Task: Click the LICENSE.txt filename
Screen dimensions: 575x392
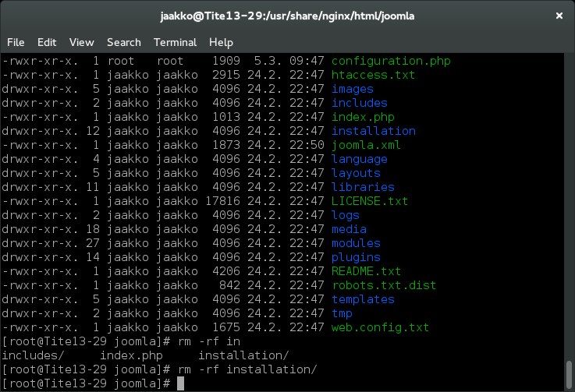Action: click(x=370, y=201)
